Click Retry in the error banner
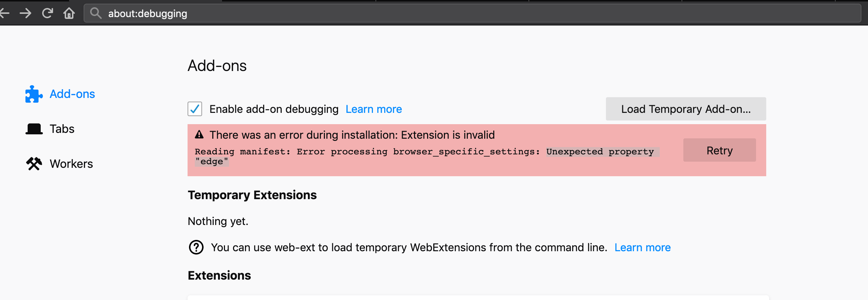 pos(719,150)
